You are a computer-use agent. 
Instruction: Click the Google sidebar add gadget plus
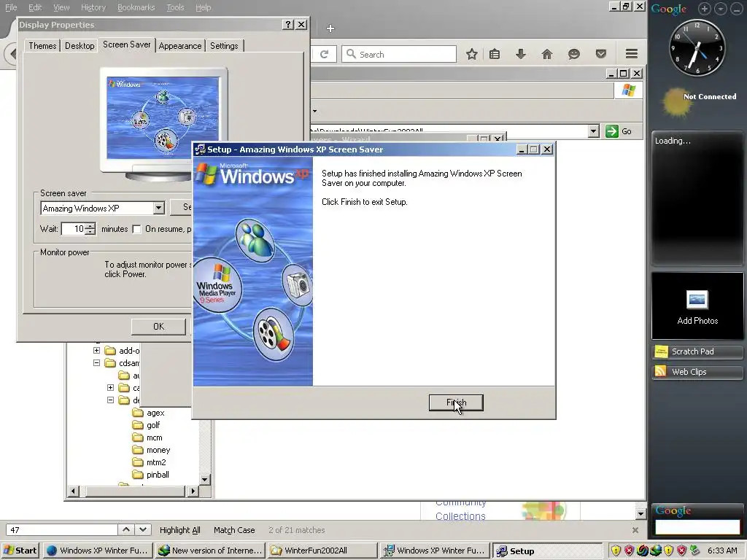tap(705, 9)
